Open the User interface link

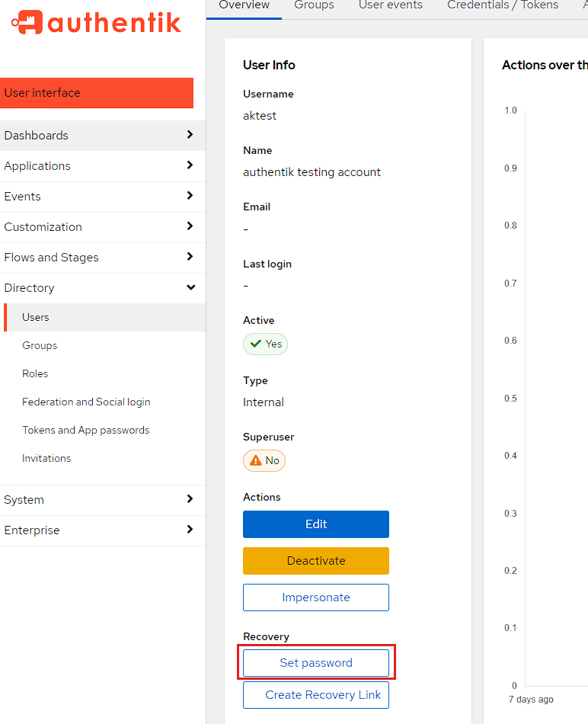(97, 93)
